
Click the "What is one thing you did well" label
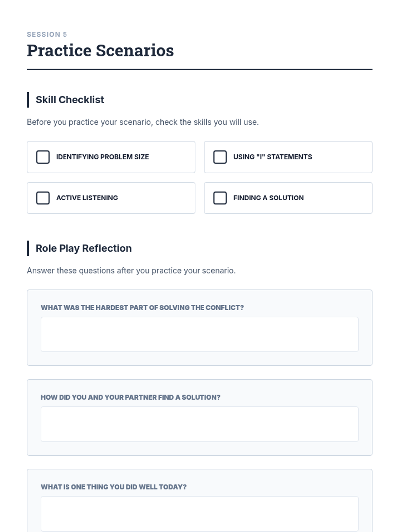coord(113,487)
